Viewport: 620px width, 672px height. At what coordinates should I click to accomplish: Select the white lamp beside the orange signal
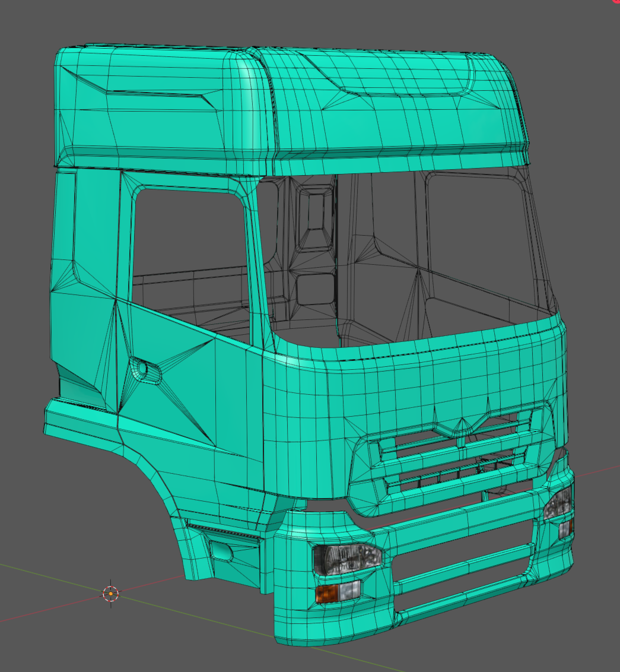pos(349,589)
